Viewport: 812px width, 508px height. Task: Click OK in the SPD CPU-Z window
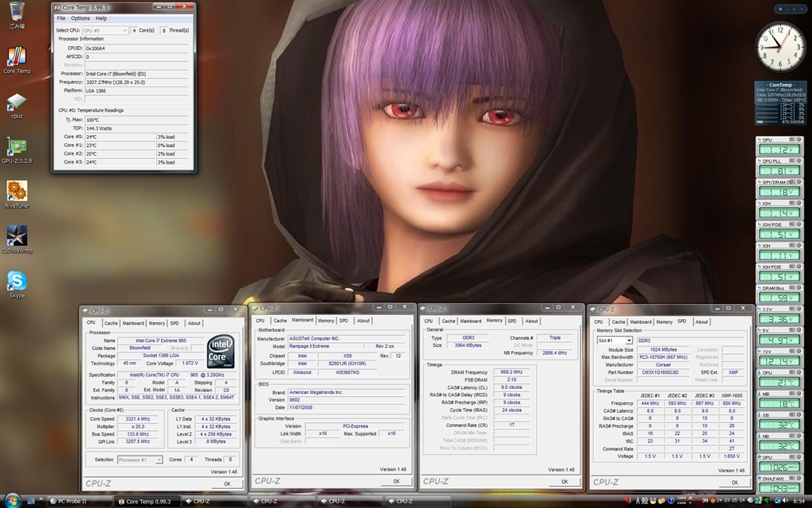pyautogui.click(x=734, y=482)
